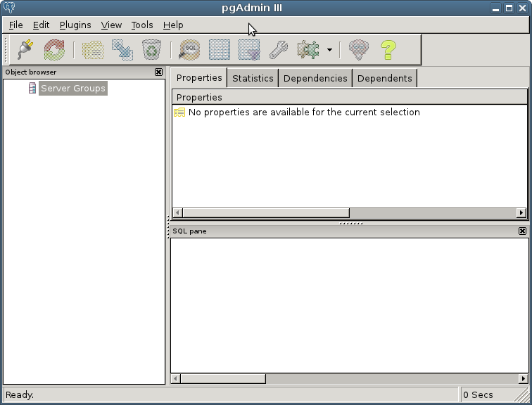This screenshot has width=532, height=405.
Task: Refresh the selected object with the arrows icon
Action: [x=54, y=50]
